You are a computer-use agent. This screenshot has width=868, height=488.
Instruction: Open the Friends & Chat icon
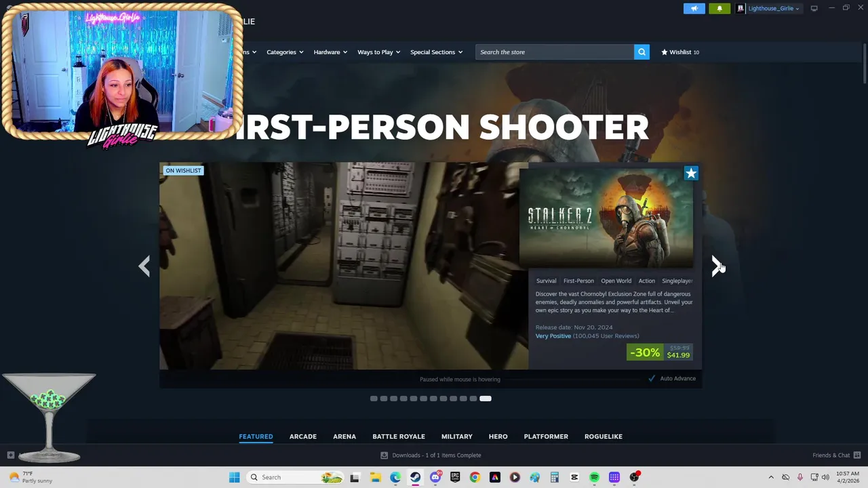857,455
